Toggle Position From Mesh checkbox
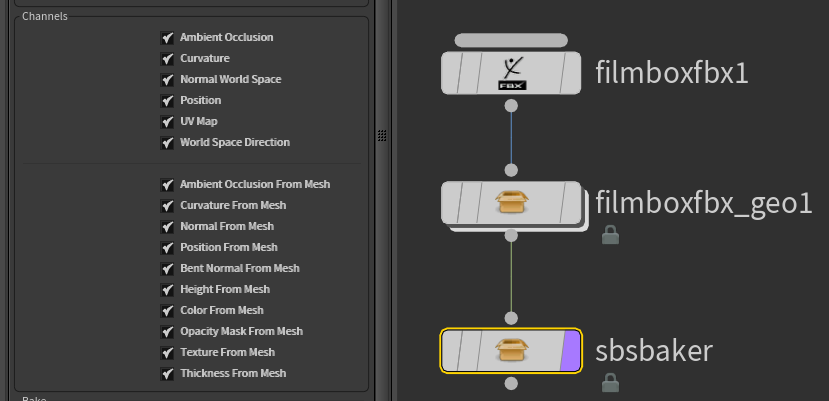This screenshot has width=829, height=401. tap(167, 248)
